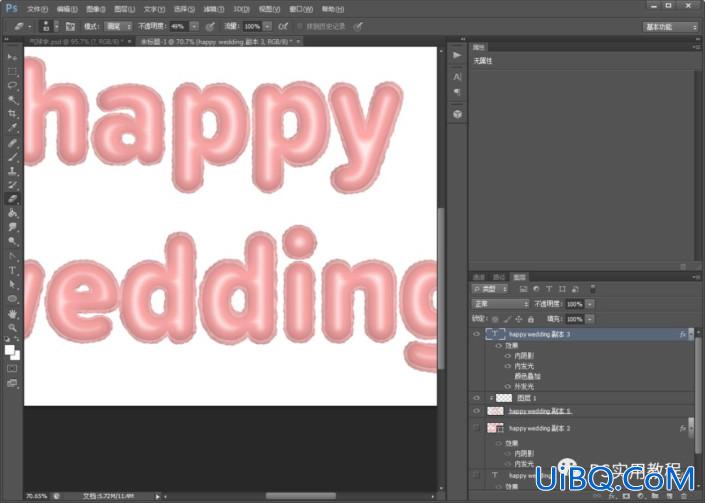Screen dimensions: 705x503
Task: Open the eraser mode dropdown
Action: (x=118, y=27)
